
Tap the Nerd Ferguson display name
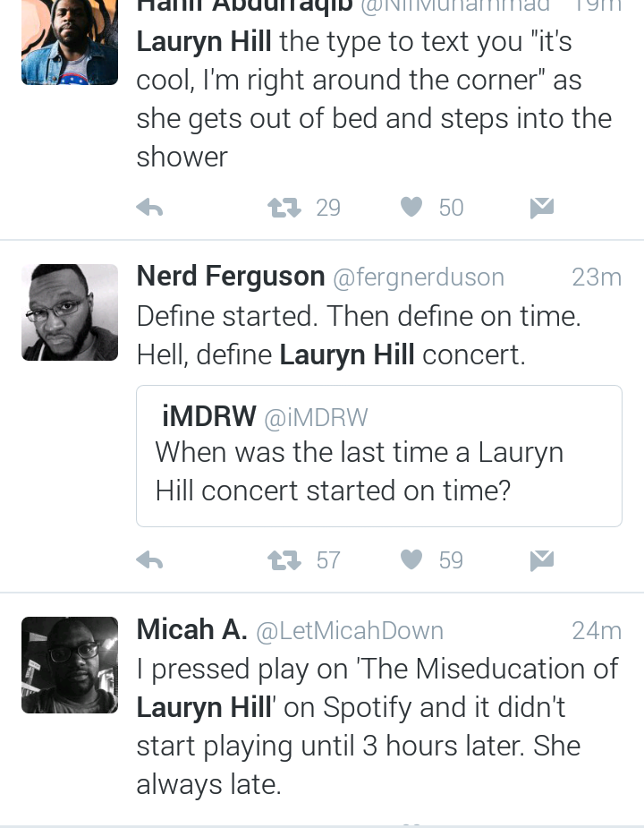[231, 277]
